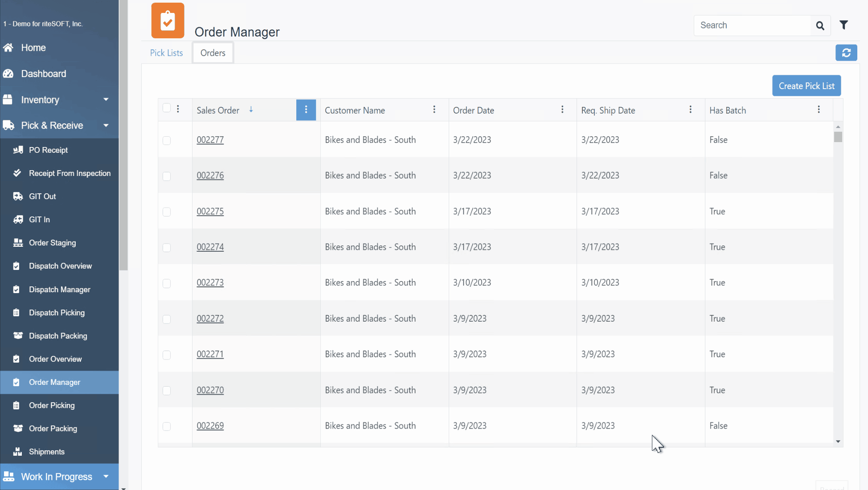Open Order Staging in sidebar
The width and height of the screenshot is (868, 490).
[60, 243]
